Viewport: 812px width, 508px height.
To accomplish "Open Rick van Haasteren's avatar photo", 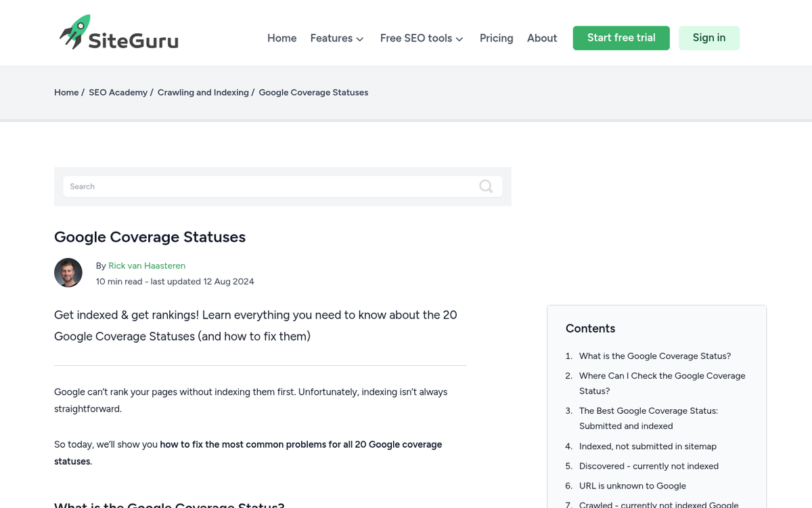I will coord(68,272).
